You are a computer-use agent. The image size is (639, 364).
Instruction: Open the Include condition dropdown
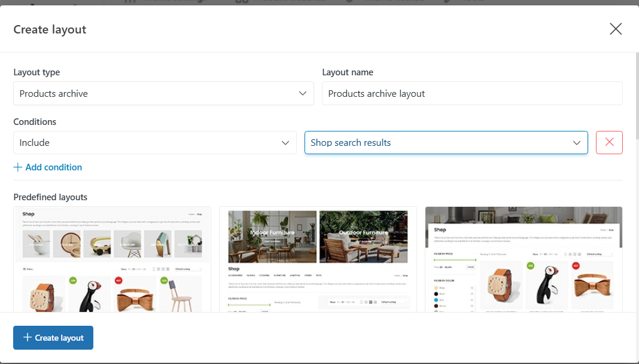tap(155, 142)
